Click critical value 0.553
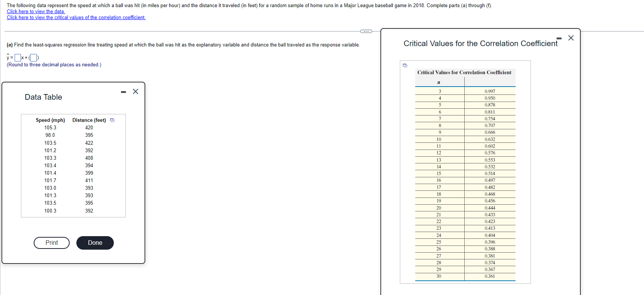Image resolution: width=644 pixels, height=295 pixels. pyautogui.click(x=490, y=160)
